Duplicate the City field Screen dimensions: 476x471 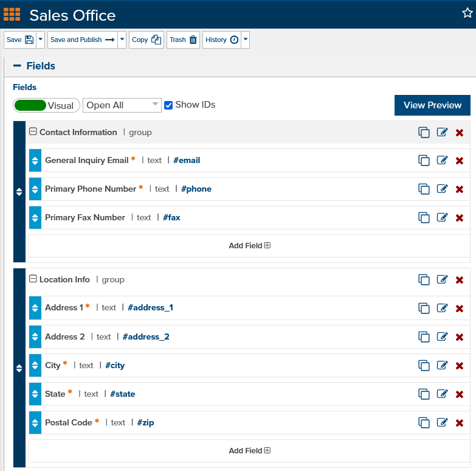(x=424, y=365)
